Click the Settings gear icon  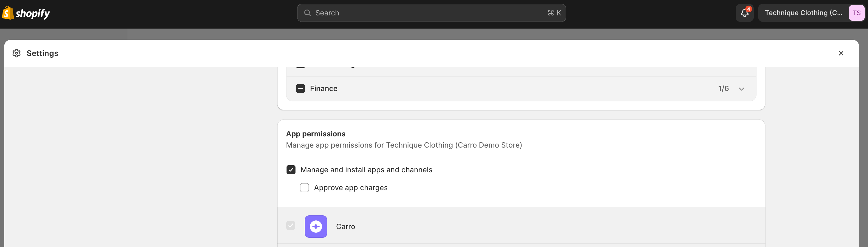tap(17, 53)
